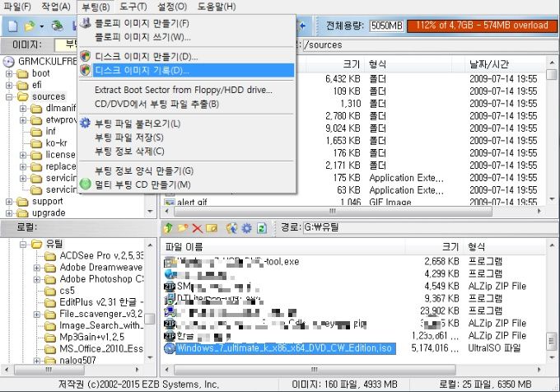Click the blue gear icon in local toolbar
This screenshot has width=560, height=392.
coord(247,228)
